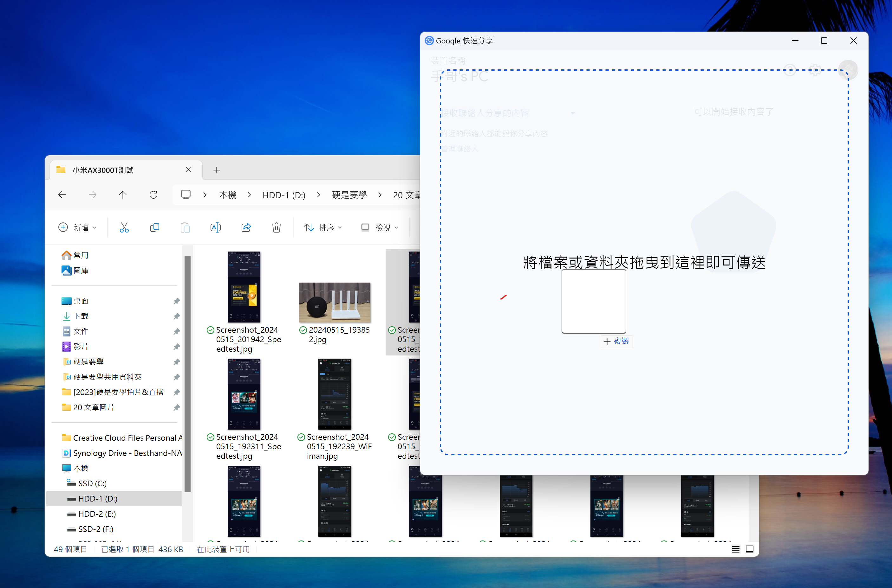Click the Copy icon in toolbar

[155, 227]
